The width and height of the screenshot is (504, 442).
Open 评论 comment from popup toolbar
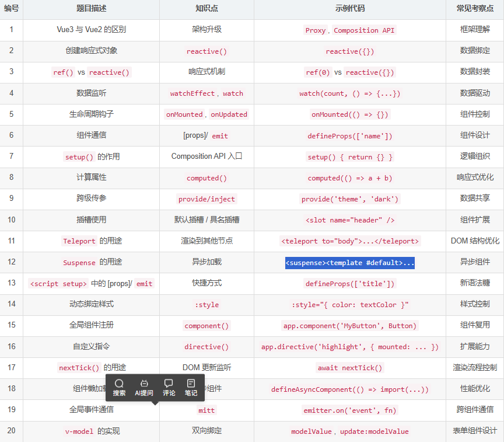pos(169,387)
